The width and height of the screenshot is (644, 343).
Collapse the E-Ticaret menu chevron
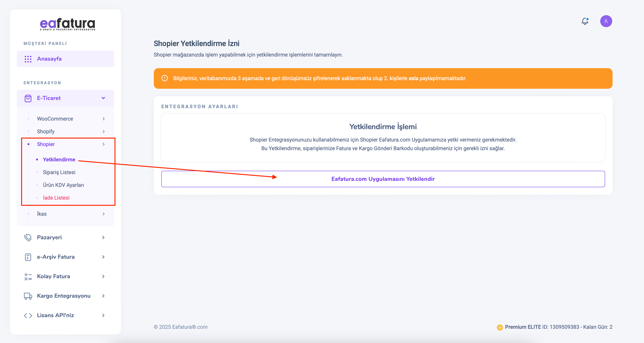tap(103, 98)
